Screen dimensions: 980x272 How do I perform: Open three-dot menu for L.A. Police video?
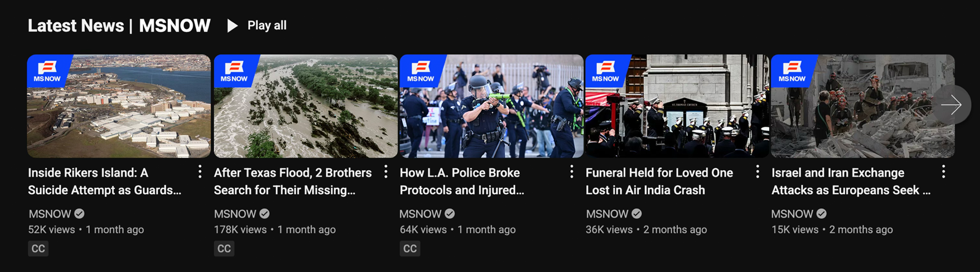click(x=572, y=172)
